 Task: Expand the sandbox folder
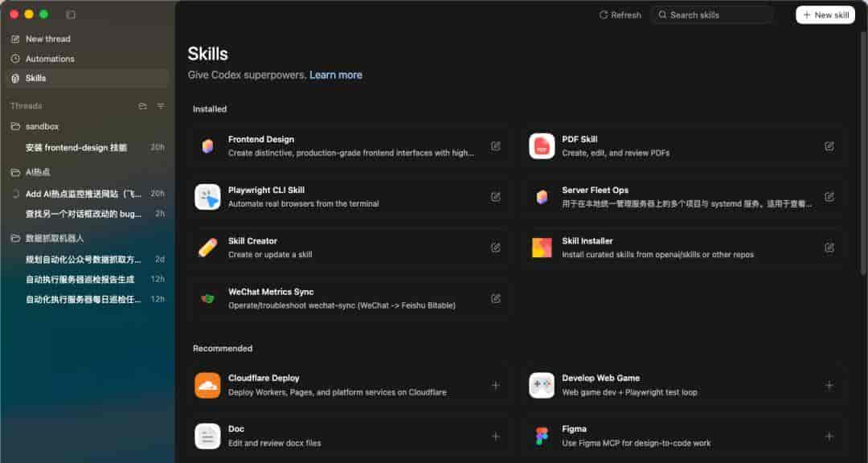pyautogui.click(x=88, y=126)
